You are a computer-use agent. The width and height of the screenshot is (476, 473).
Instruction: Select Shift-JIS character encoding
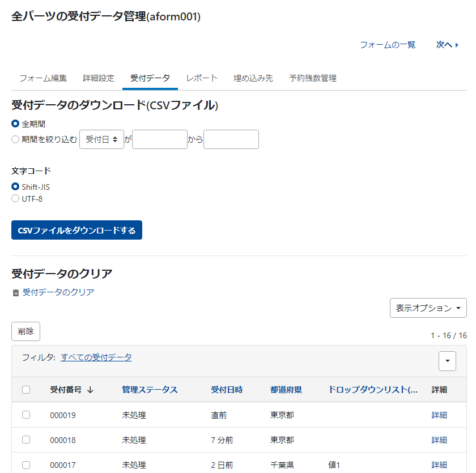[15, 186]
